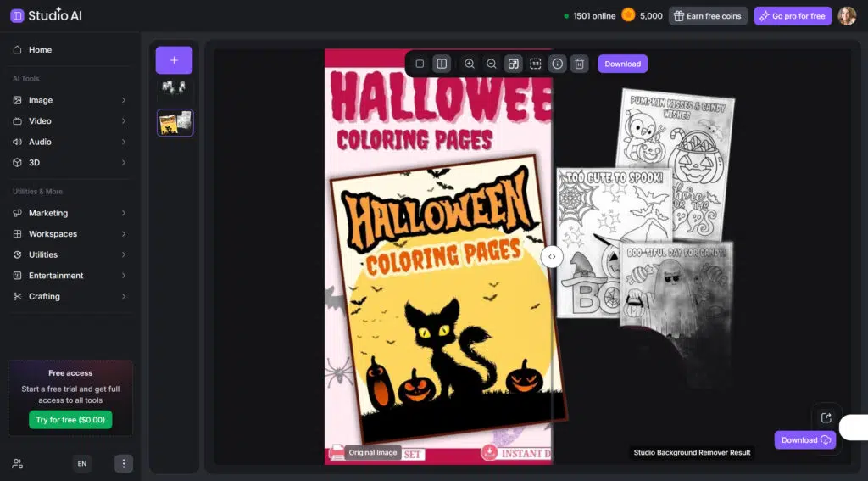Expand the 3D chevron arrow
Viewport: 868px width, 481px height.
click(124, 162)
